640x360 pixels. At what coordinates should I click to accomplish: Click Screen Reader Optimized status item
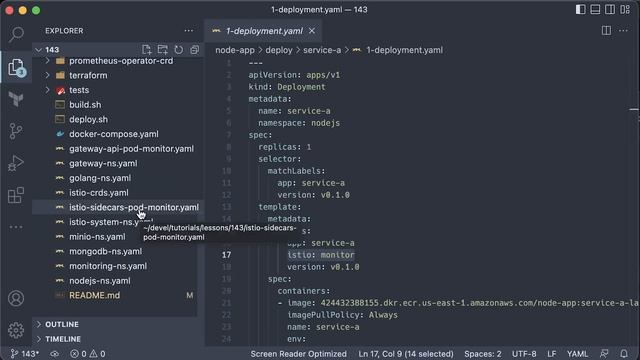pyautogui.click(x=298, y=353)
